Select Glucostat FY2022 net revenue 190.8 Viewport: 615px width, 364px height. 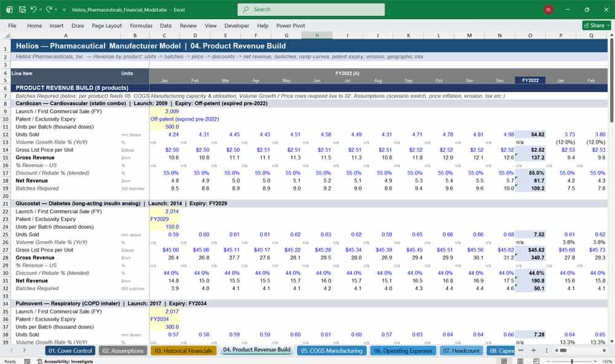pos(530,281)
